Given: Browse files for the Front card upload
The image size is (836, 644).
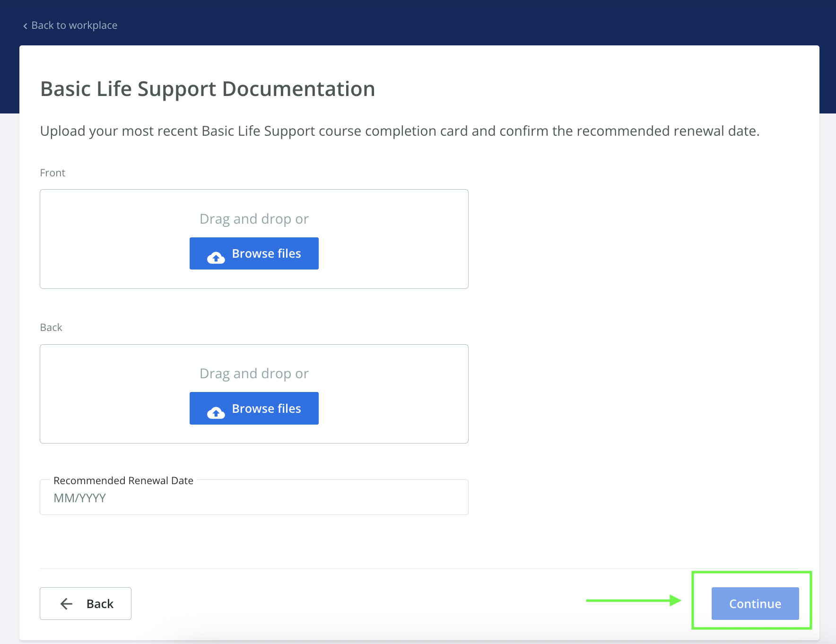Looking at the screenshot, I should pyautogui.click(x=254, y=253).
